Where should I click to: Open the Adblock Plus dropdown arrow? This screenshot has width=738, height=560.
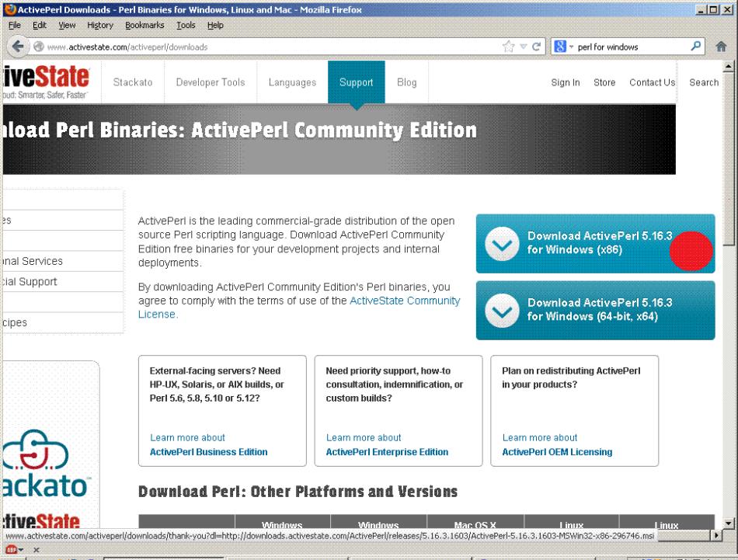(x=21, y=550)
